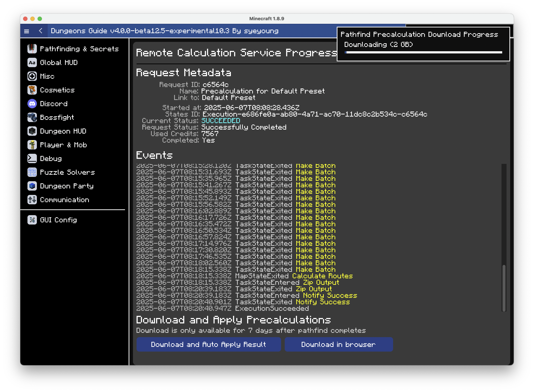534x392 pixels.
Task: Open Global HUD category icon
Action: pos(32,62)
